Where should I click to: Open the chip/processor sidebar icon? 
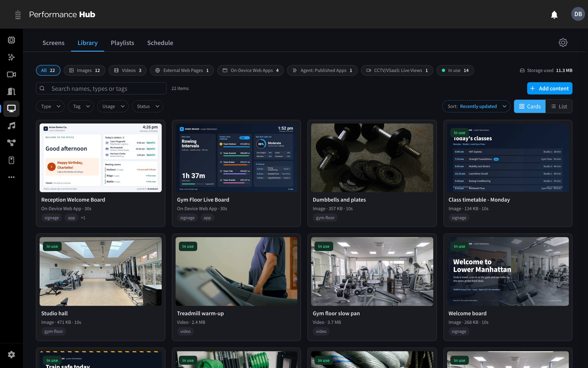point(11,40)
